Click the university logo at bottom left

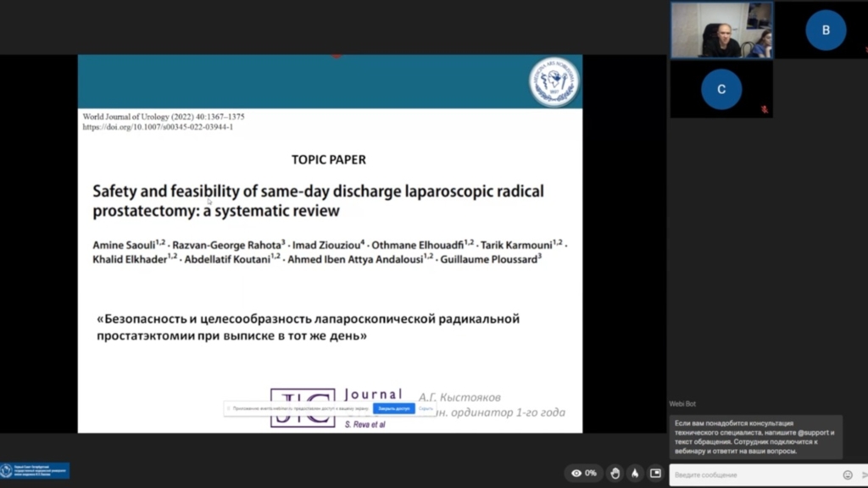pyautogui.click(x=36, y=471)
